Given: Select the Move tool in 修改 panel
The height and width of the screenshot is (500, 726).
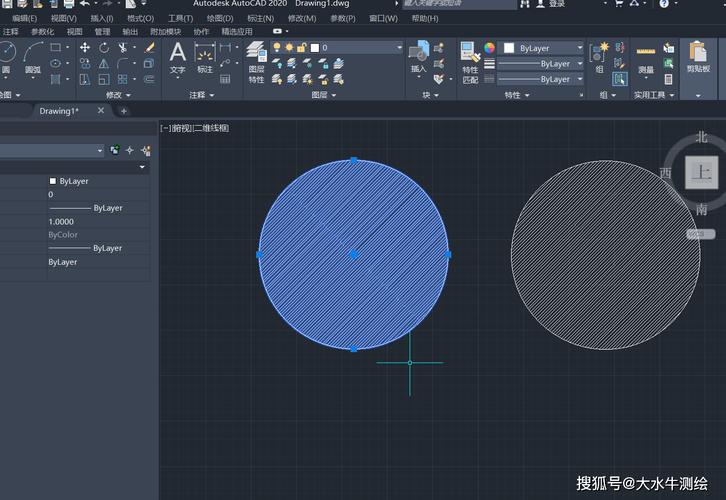Looking at the screenshot, I should point(85,47).
